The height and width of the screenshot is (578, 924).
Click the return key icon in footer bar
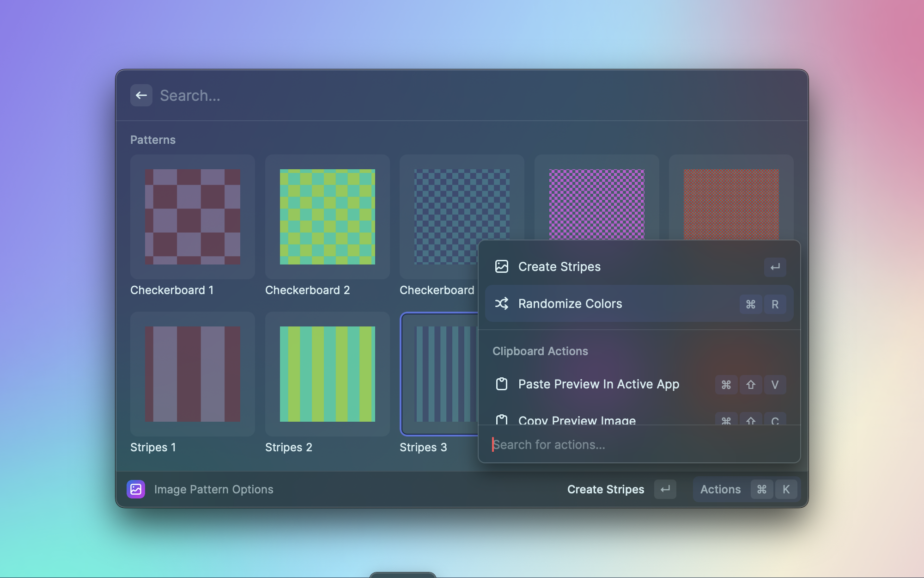coord(665,489)
